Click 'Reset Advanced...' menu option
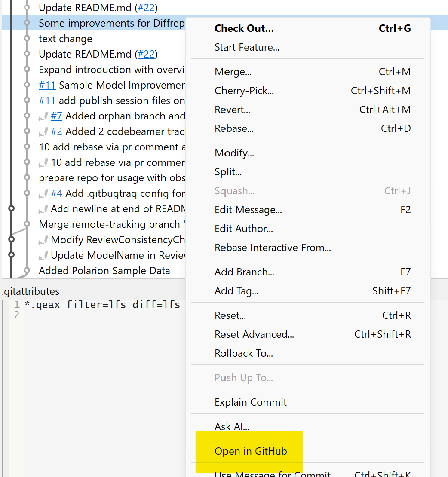Viewport: 448px width, 477px height. pos(254,334)
